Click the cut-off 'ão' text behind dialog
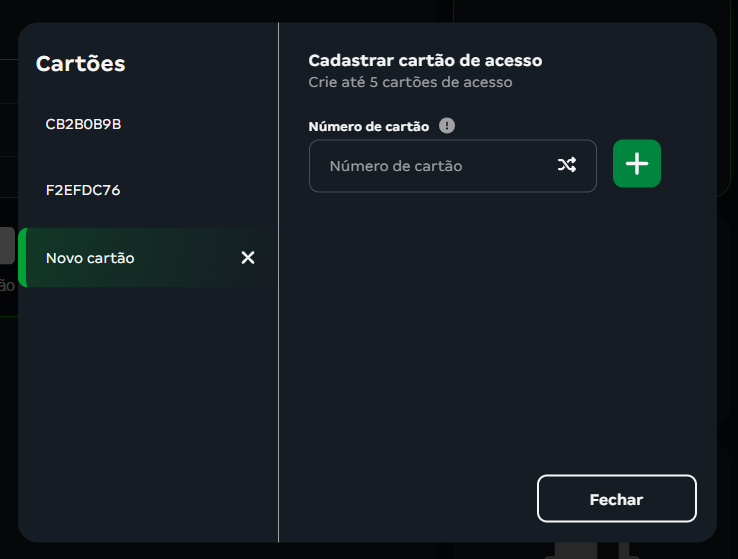 tap(7, 286)
